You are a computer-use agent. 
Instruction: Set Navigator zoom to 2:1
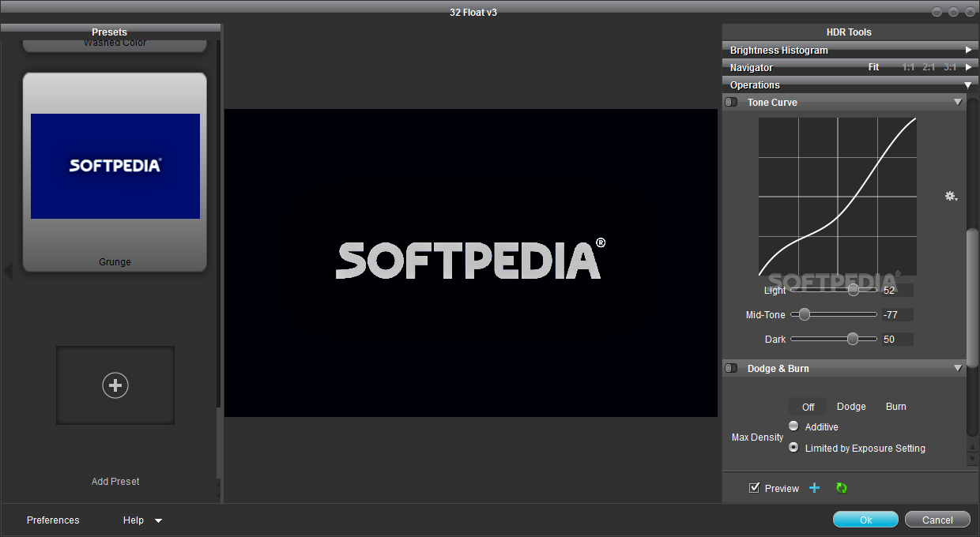pos(929,67)
